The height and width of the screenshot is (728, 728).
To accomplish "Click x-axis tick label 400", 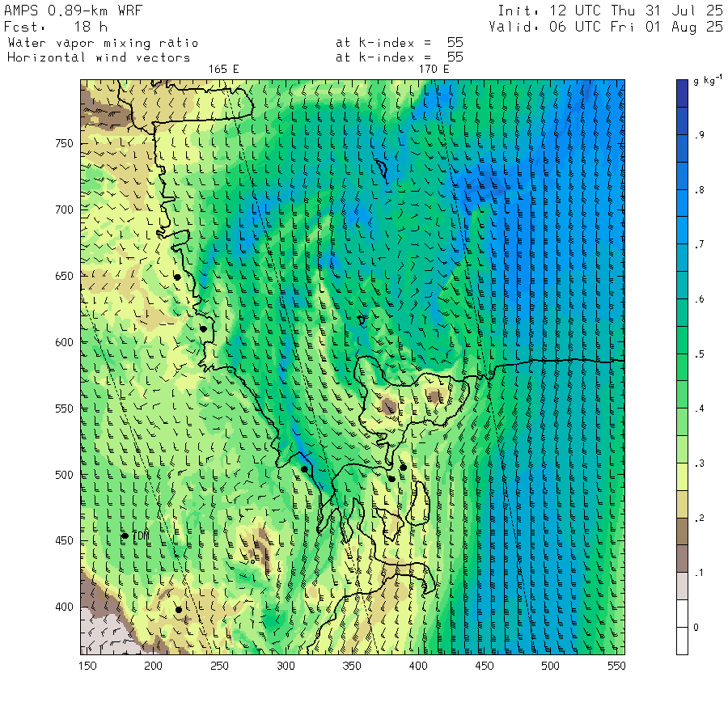I will (x=418, y=666).
